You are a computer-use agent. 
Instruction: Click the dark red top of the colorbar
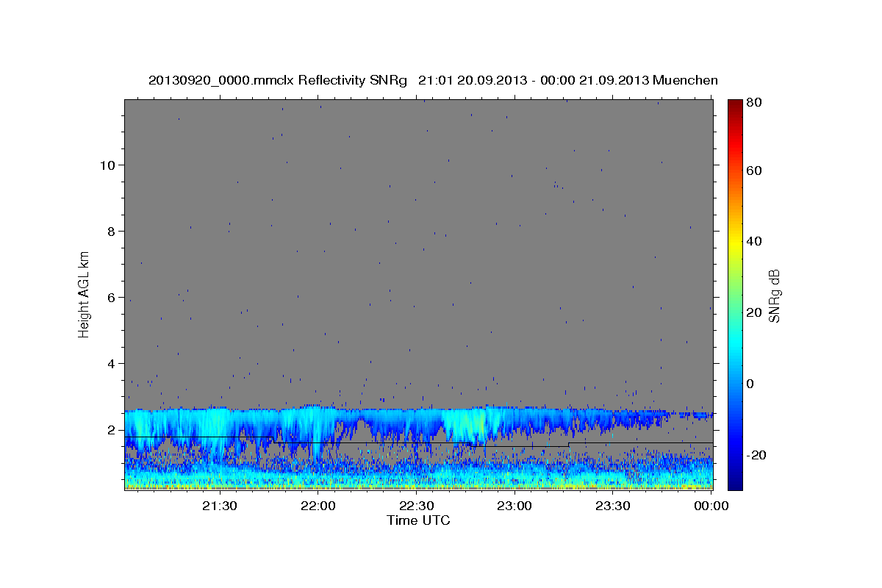pyautogui.click(x=735, y=105)
